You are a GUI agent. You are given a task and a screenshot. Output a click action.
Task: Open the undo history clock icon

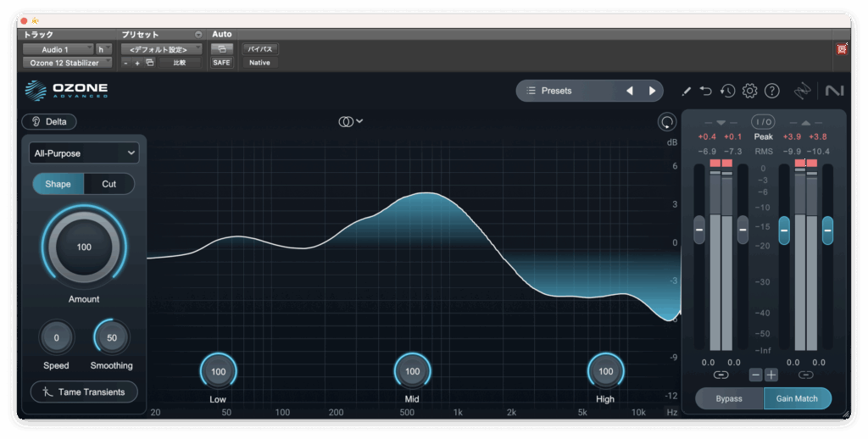coord(727,91)
